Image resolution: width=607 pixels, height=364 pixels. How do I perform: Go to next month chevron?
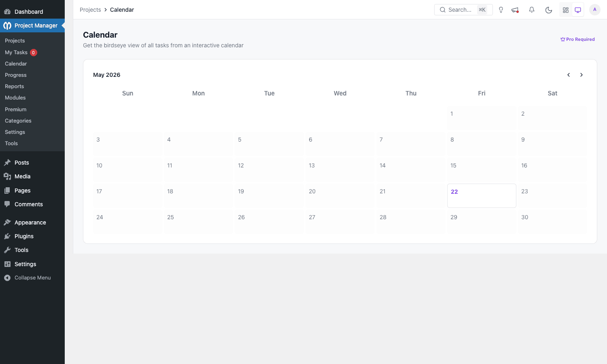pos(582,75)
